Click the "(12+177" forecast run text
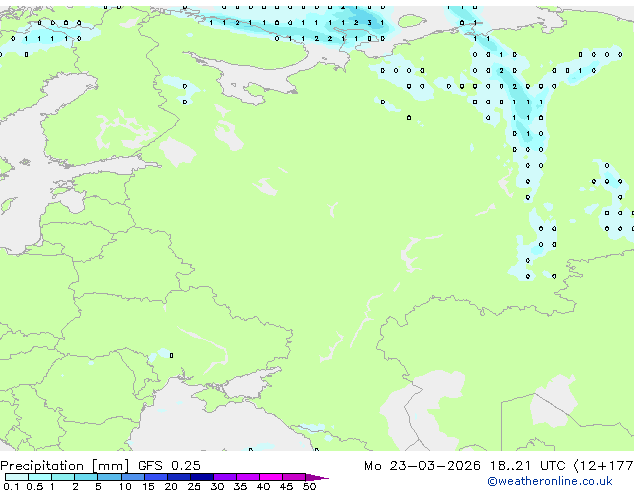The image size is (634, 490). click(604, 466)
